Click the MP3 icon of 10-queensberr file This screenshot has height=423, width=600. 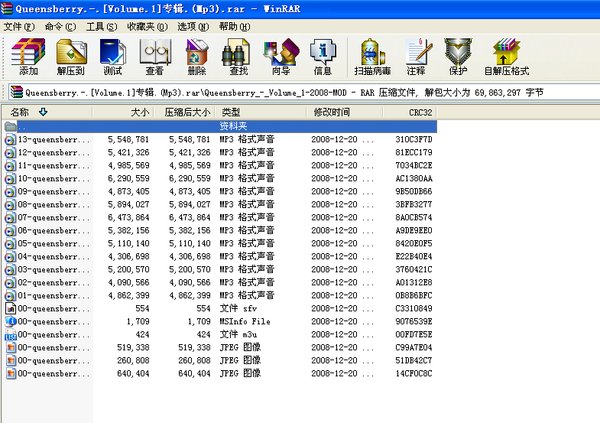pos(10,179)
